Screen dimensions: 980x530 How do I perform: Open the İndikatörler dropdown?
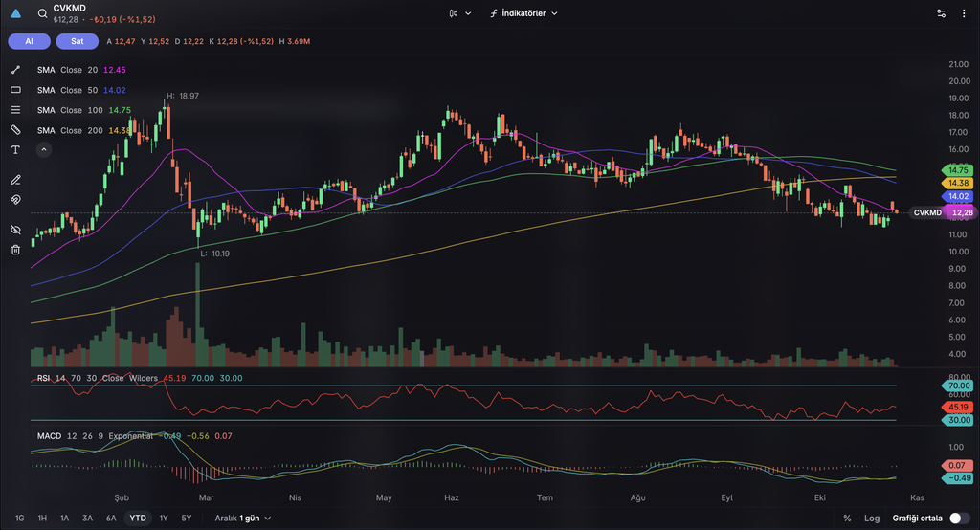coord(523,13)
